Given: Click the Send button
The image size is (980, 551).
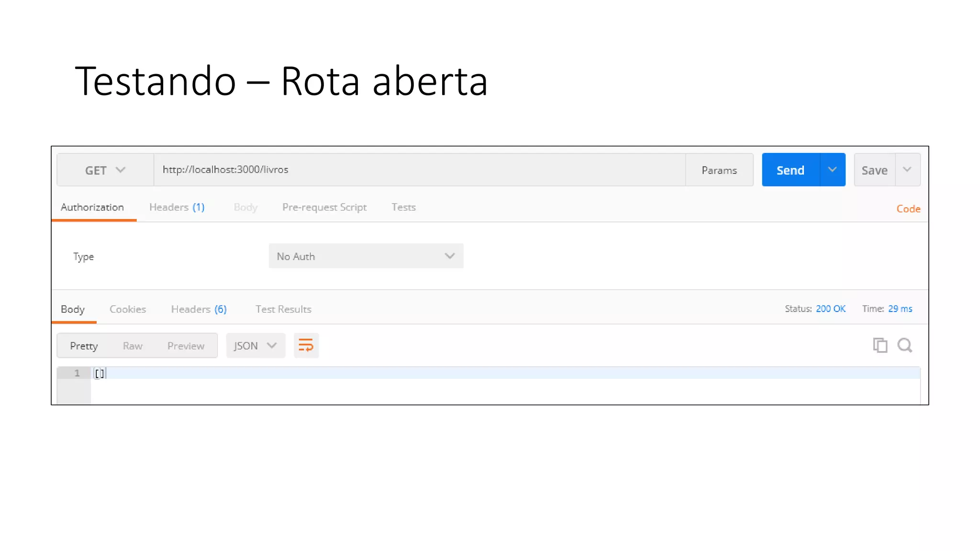Looking at the screenshot, I should (x=791, y=170).
